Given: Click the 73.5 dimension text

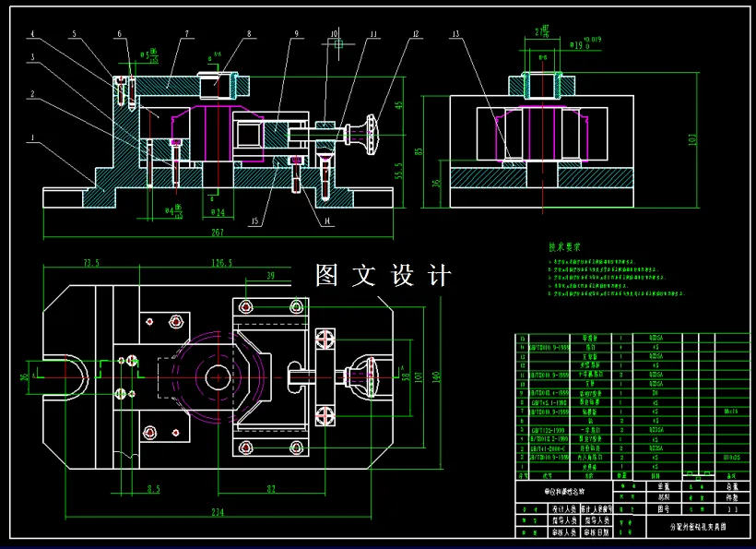Looking at the screenshot, I should click(91, 263).
